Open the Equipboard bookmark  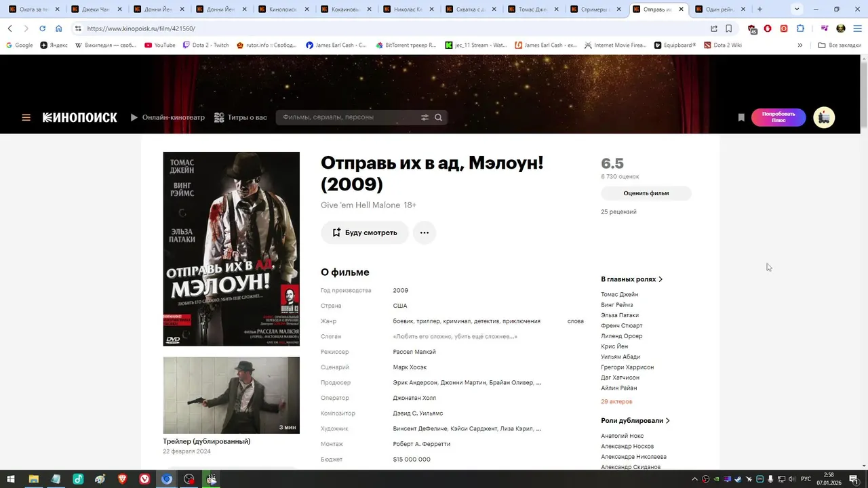tap(675, 45)
